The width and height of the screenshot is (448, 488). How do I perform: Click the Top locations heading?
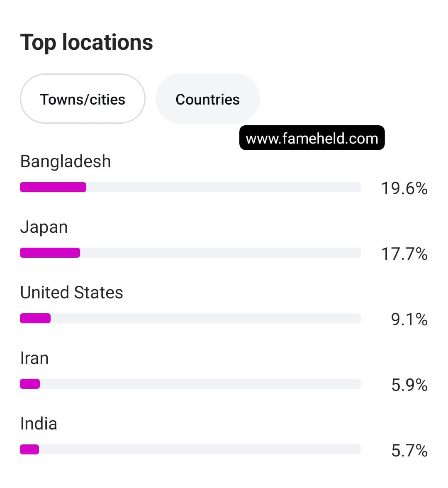pos(87,42)
